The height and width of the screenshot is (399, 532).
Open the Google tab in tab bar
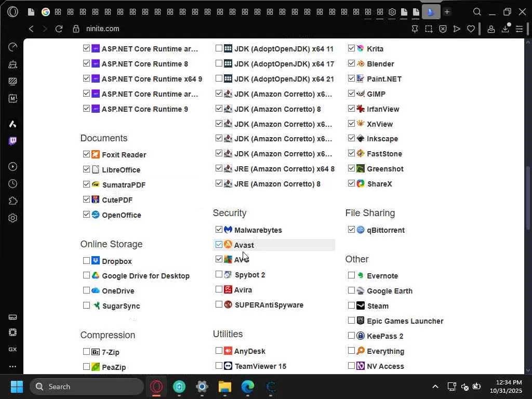[x=46, y=12]
